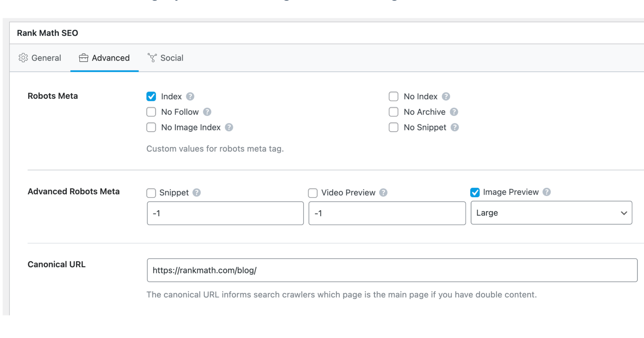This screenshot has width=644, height=338.
Task: Select the Advanced tab
Action: [104, 58]
